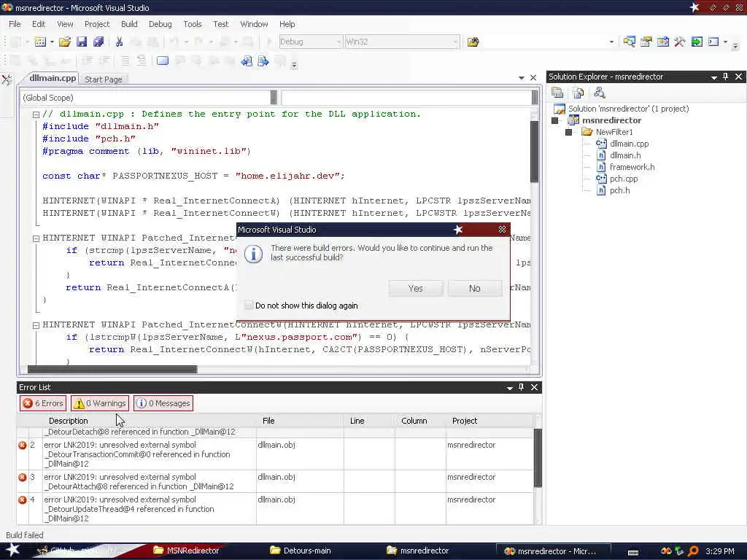Click the editor vertical scrollbar thumb
This screenshot has width=747, height=560.
tap(534, 152)
